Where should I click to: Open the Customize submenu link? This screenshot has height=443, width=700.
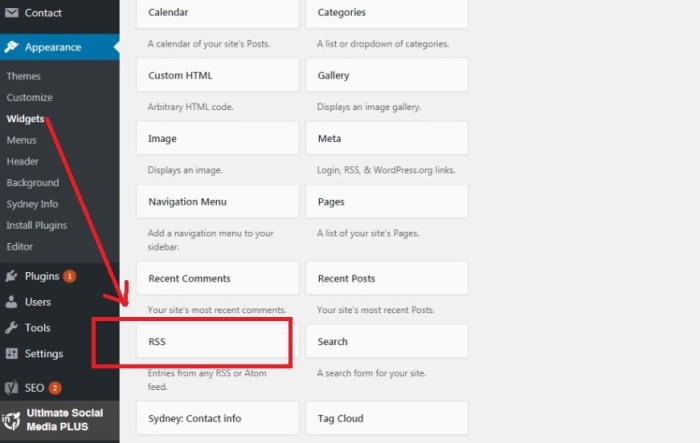tap(29, 97)
